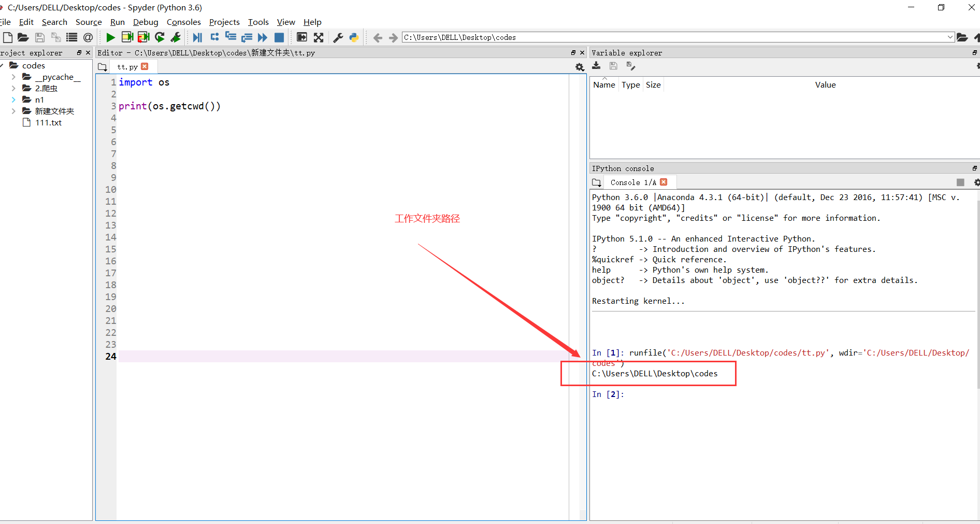980x524 pixels.
Task: Open Preferences with the wrench icon
Action: click(x=338, y=37)
